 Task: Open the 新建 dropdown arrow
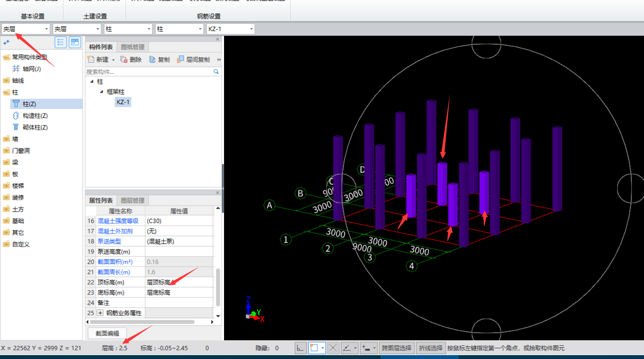(x=113, y=60)
